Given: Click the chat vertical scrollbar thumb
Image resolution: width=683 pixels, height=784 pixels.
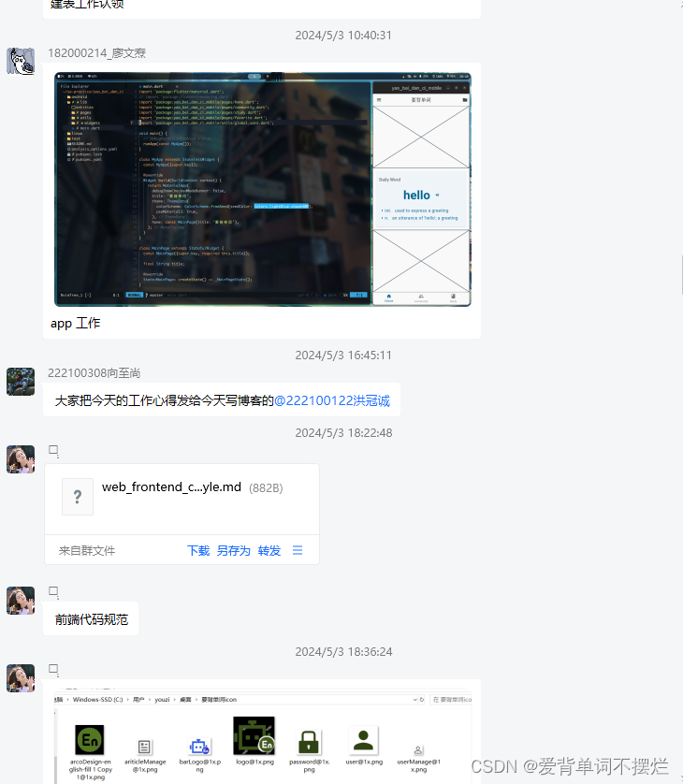Looking at the screenshot, I should pyautogui.click(x=681, y=274).
